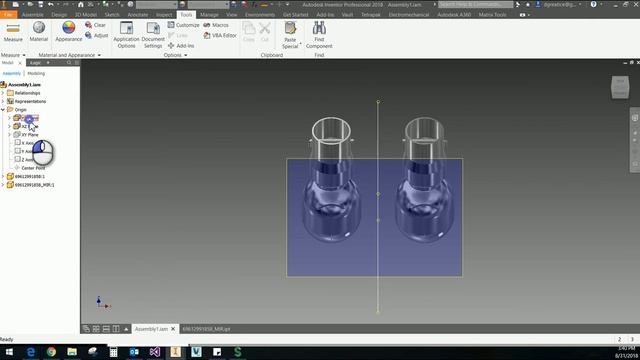
Task: Select the Measure tool
Action: coord(13,32)
